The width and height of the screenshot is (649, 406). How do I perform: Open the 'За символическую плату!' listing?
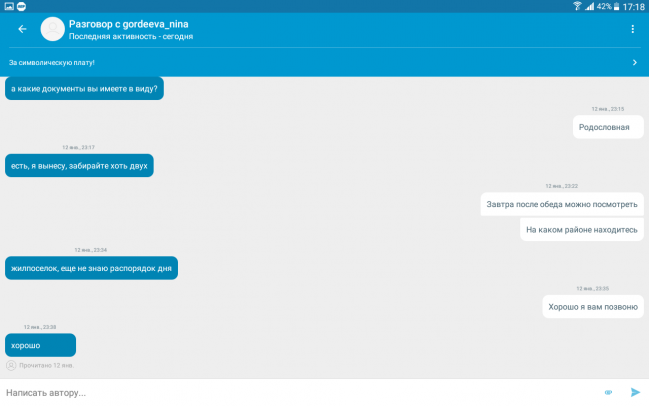(x=52, y=62)
